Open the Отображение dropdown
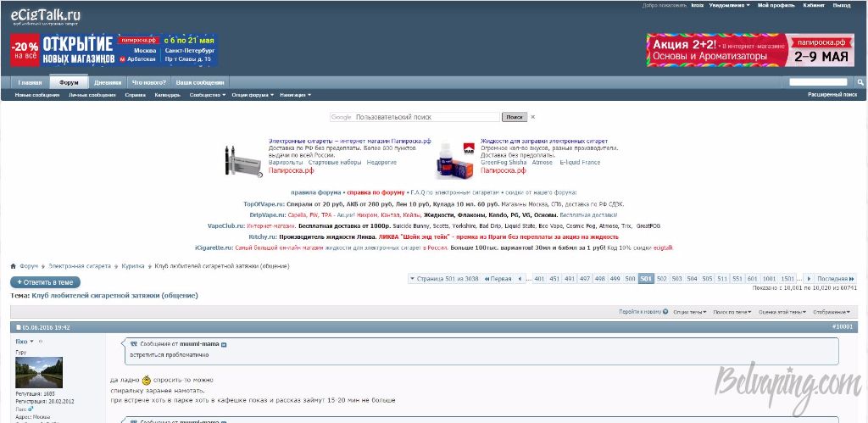Viewport: 868px width, 423px height. (832, 312)
